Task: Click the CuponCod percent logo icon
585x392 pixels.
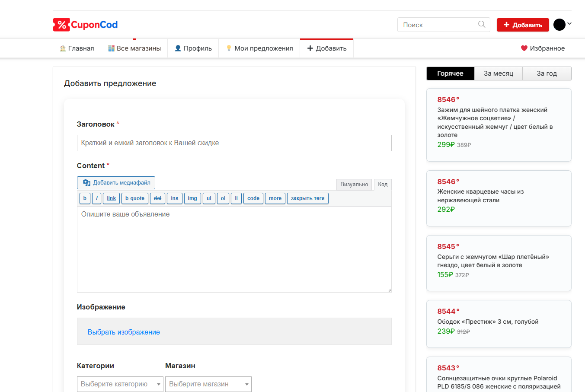Action: coord(61,25)
